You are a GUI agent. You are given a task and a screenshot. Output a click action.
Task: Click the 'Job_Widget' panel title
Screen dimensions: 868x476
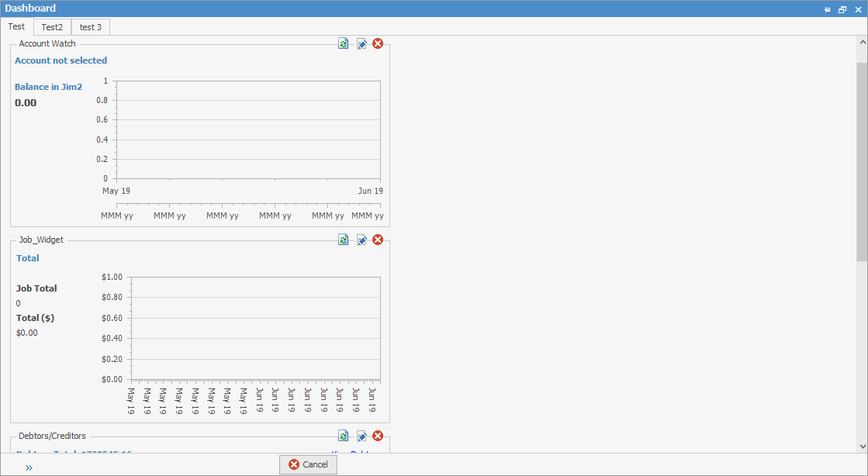(x=42, y=240)
